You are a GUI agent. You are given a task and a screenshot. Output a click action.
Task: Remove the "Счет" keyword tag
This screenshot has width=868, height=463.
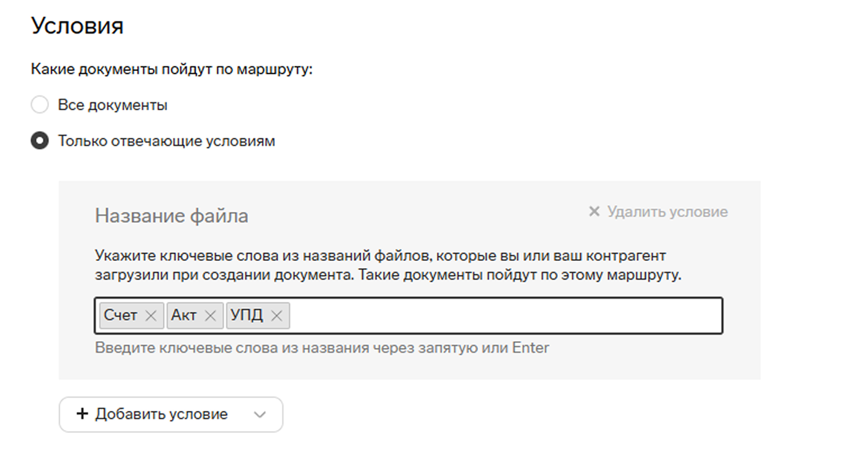pyautogui.click(x=151, y=316)
